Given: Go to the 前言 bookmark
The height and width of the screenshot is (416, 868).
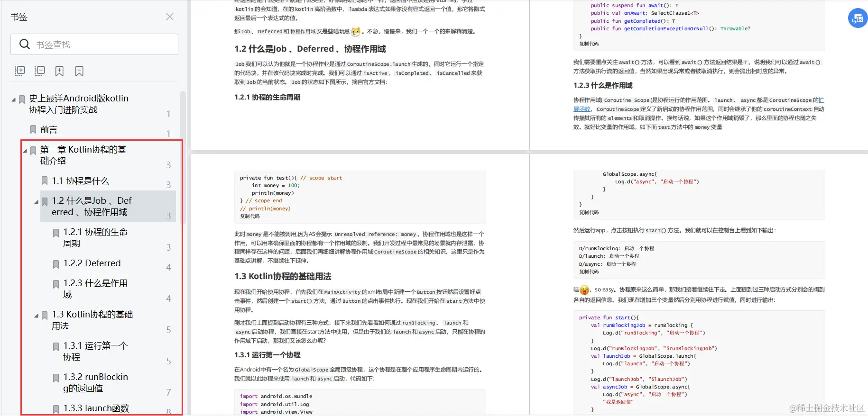Looking at the screenshot, I should tap(49, 129).
